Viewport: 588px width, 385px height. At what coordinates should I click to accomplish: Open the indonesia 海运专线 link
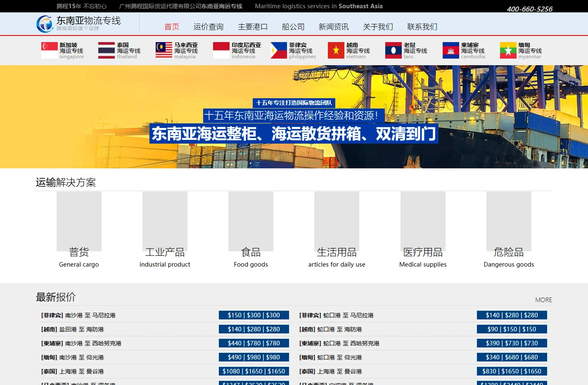(x=246, y=51)
